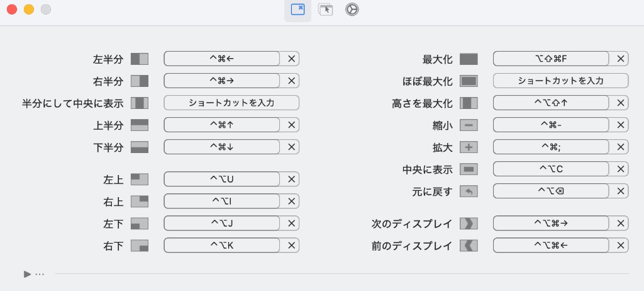This screenshot has width=644, height=291.
Task: Click the 次のディスプレイ chevron icon
Action: pyautogui.click(x=469, y=224)
